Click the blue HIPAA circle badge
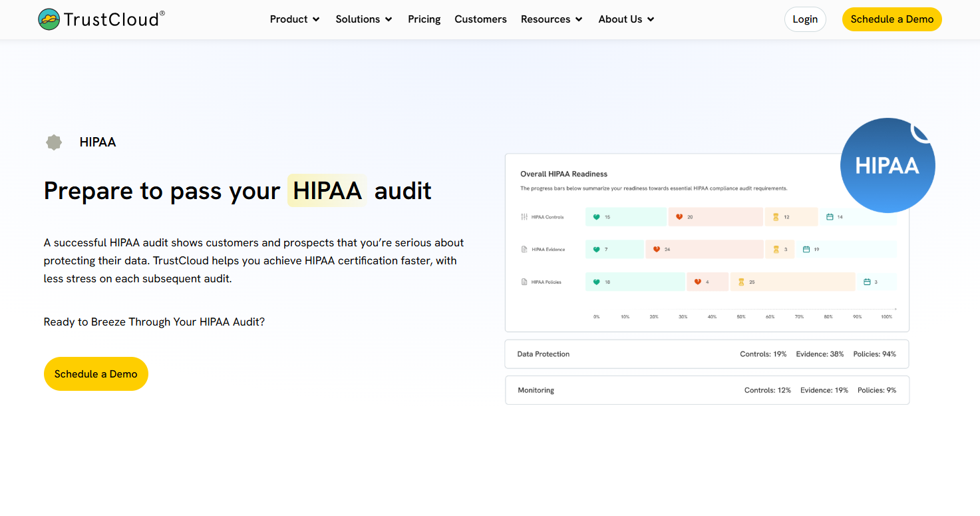 [x=888, y=165]
